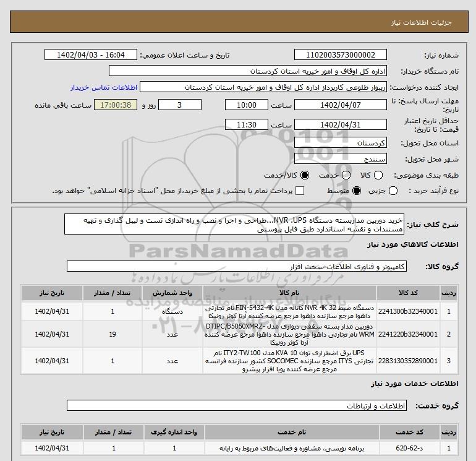Select the جزیی purchase type radio
Viewport: 476px width, 461px height.
point(393,191)
